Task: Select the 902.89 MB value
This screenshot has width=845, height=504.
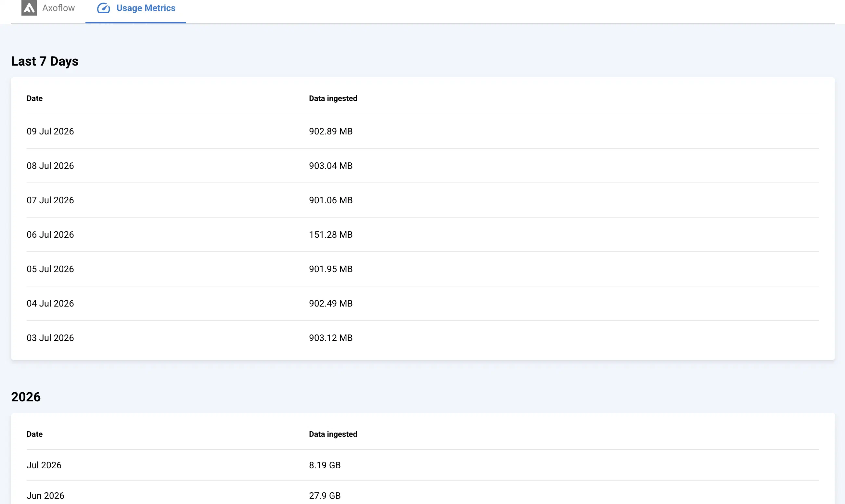Action: [331, 132]
